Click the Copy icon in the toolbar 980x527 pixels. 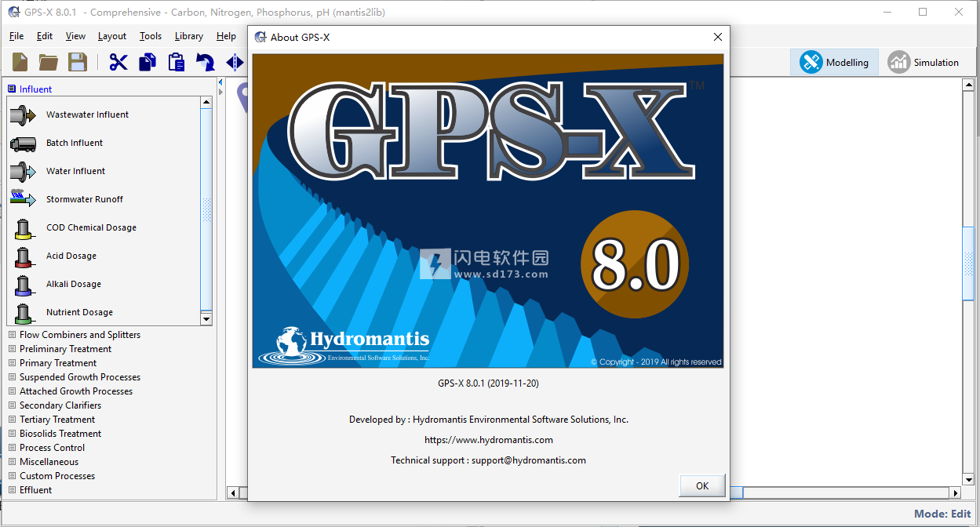[147, 62]
